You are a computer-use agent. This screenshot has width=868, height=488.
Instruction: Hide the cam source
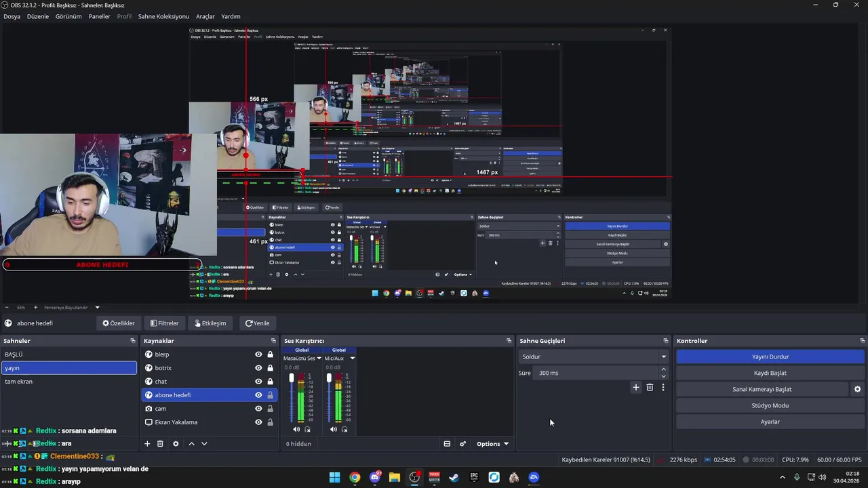(x=258, y=409)
